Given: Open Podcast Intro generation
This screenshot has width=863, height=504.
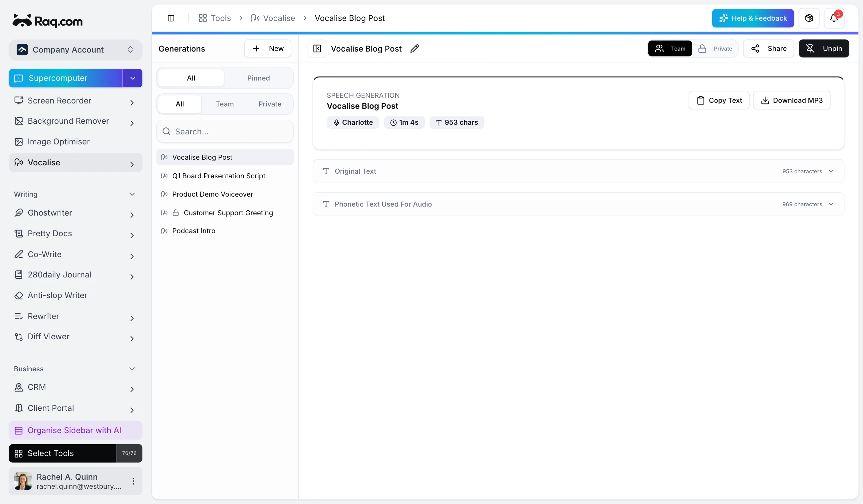Looking at the screenshot, I should (x=225, y=231).
